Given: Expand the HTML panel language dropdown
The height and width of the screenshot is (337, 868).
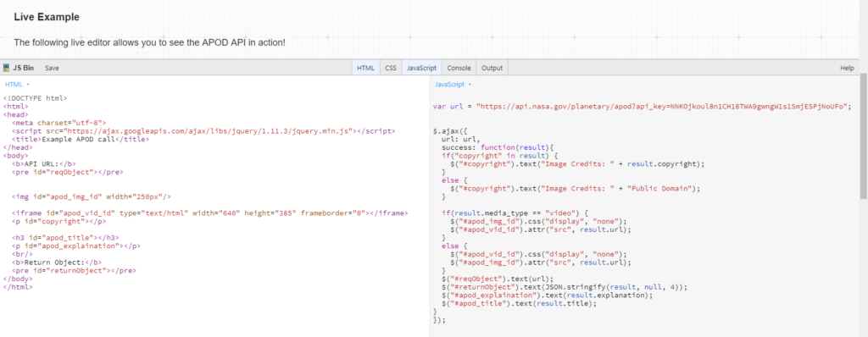Looking at the screenshot, I should click(17, 85).
